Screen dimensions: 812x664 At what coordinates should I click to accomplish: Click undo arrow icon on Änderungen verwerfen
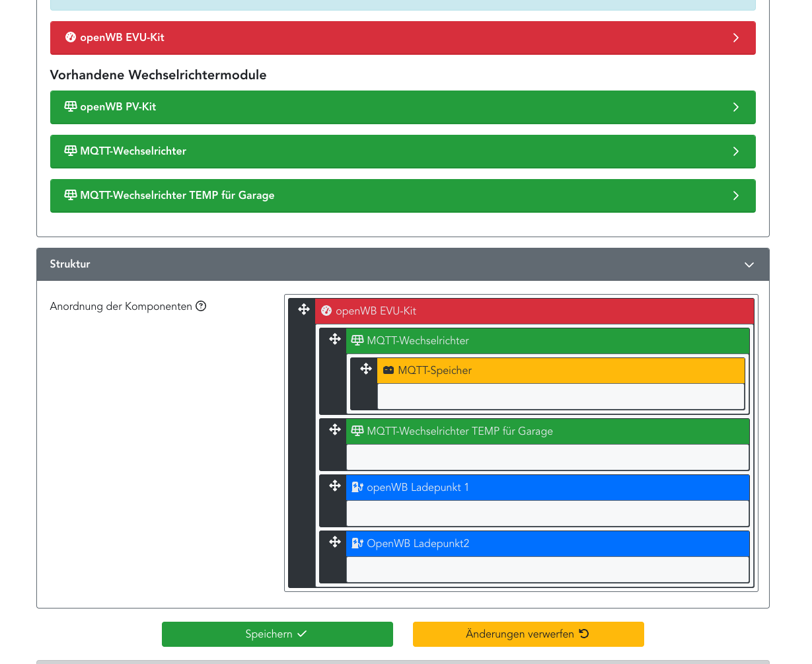(584, 634)
